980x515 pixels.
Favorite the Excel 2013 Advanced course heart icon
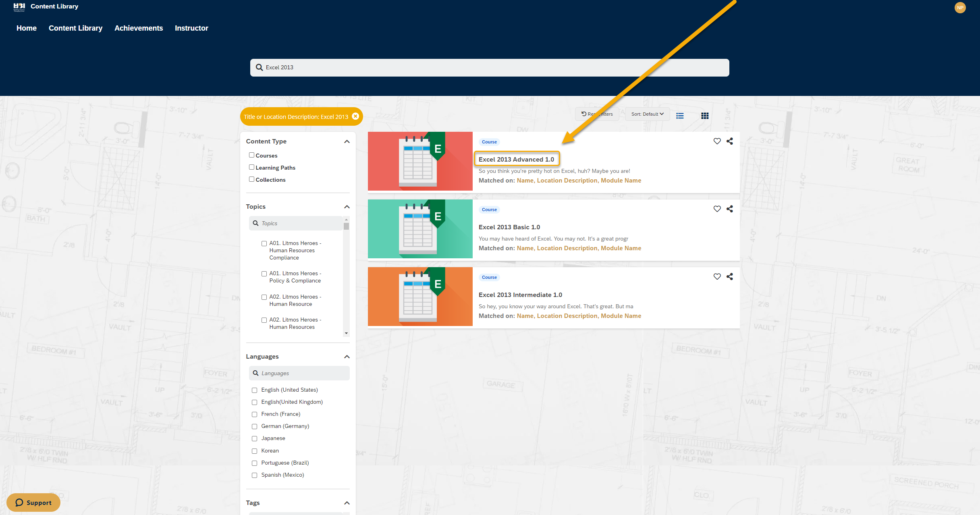pyautogui.click(x=717, y=141)
